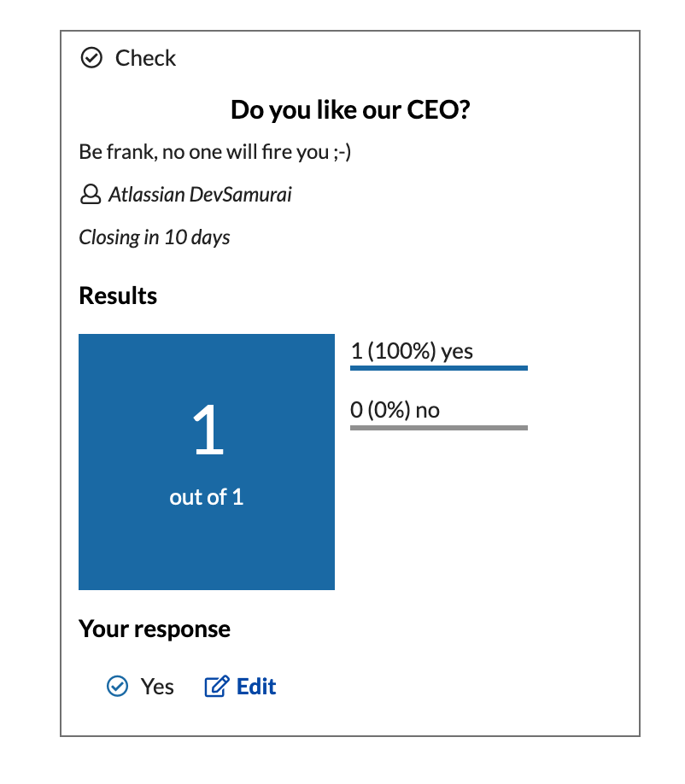Click the "Check" label at top
This screenshot has height=784, width=685.
[145, 58]
